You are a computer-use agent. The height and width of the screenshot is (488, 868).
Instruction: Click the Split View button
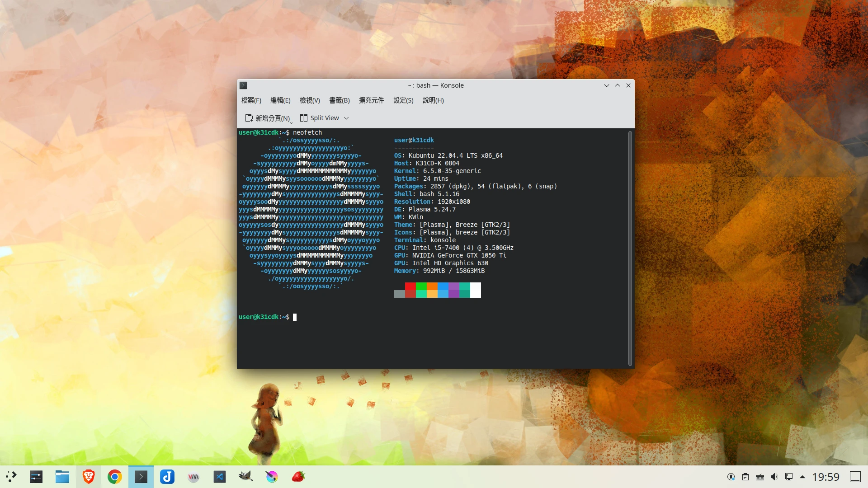pos(320,118)
